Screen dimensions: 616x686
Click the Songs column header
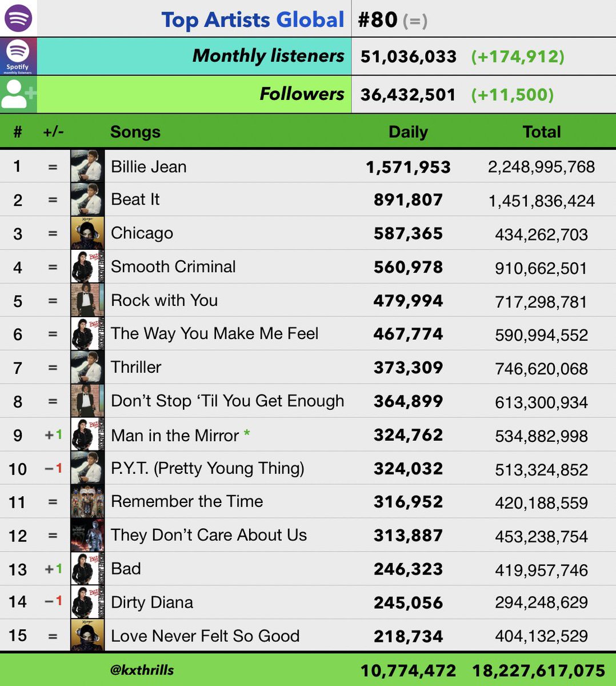pyautogui.click(x=135, y=132)
